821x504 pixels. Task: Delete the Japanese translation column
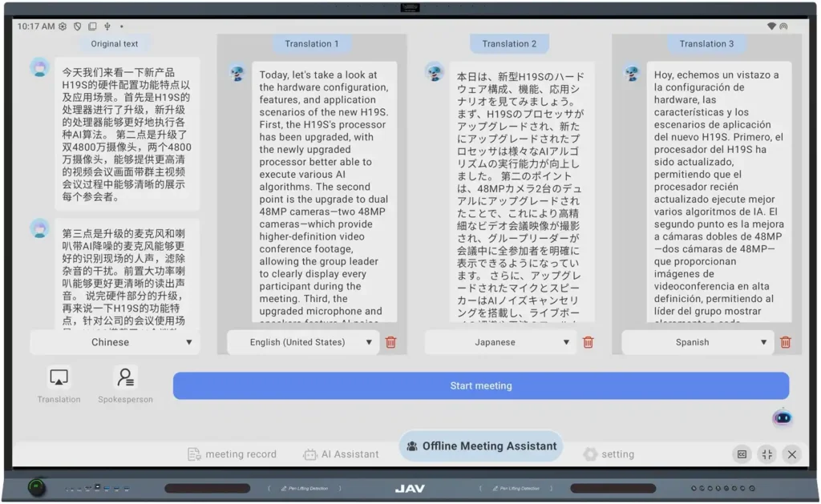pyautogui.click(x=588, y=342)
